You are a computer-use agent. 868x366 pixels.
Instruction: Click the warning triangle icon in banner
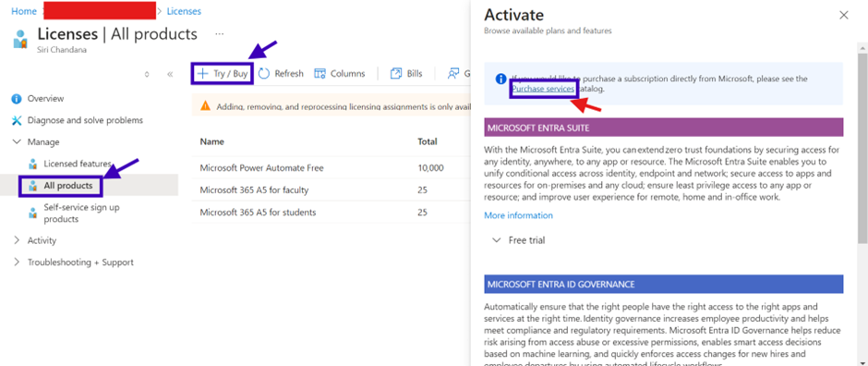click(205, 105)
